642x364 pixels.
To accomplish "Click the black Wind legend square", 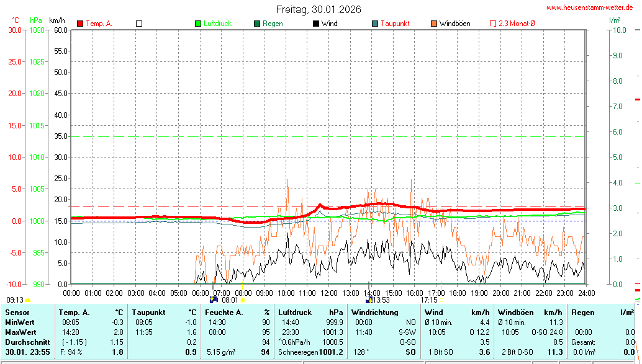I will [316, 24].
